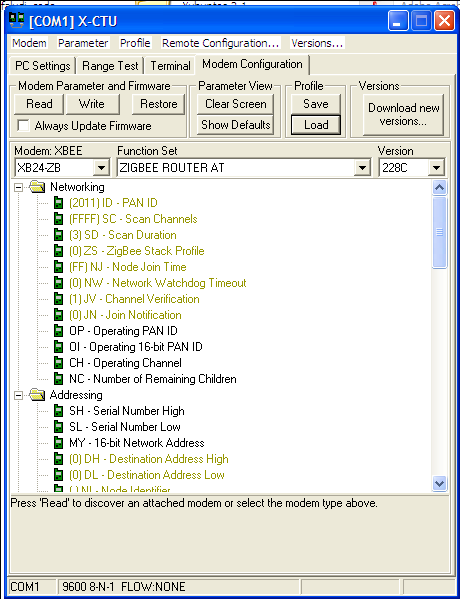Click the PAN ID parameter icon
This screenshot has height=599, width=460.
click(x=58, y=203)
